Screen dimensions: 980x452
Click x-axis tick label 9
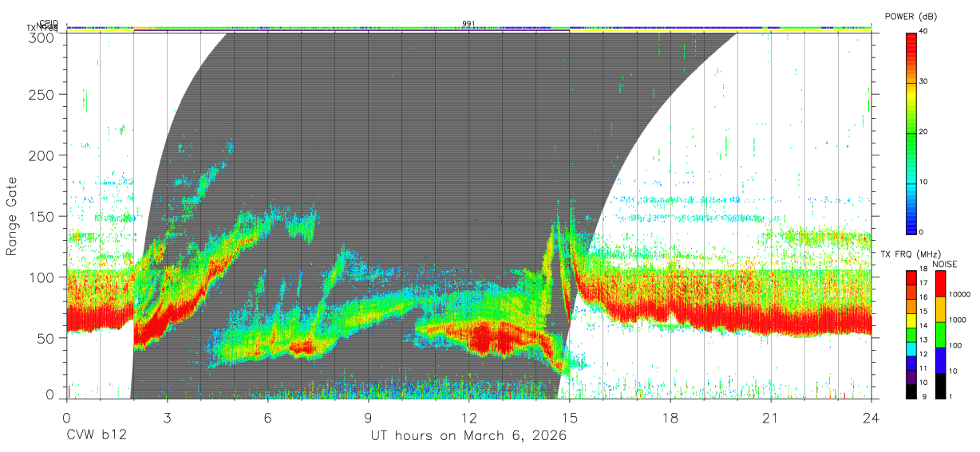click(368, 418)
